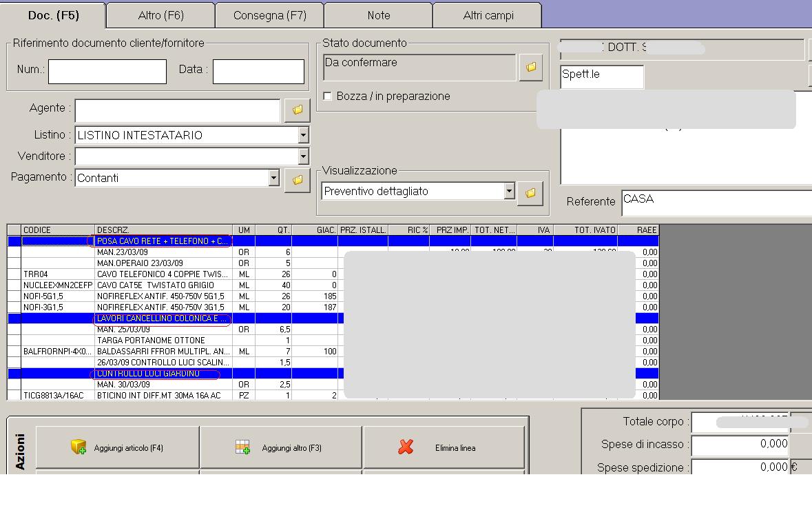Screen dimensions: 812x517
Task: Switch to the Consegna (F7) tab
Action: pyautogui.click(x=270, y=16)
